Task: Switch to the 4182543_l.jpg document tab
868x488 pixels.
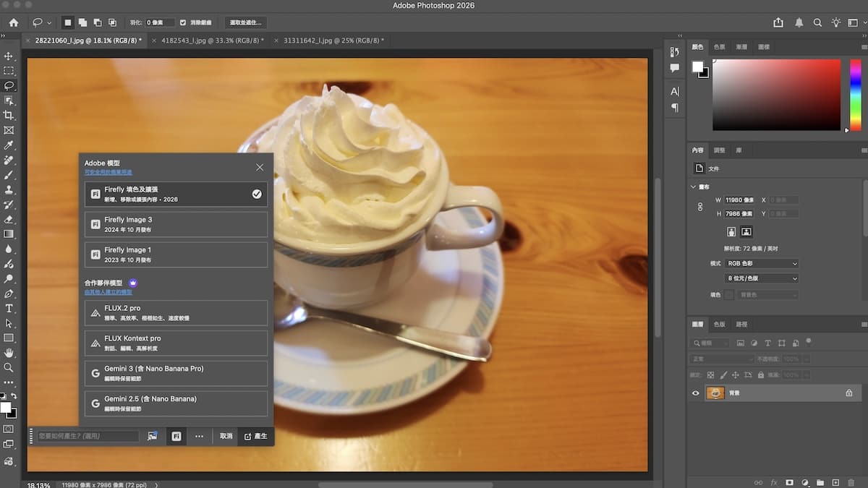Action: [211, 40]
